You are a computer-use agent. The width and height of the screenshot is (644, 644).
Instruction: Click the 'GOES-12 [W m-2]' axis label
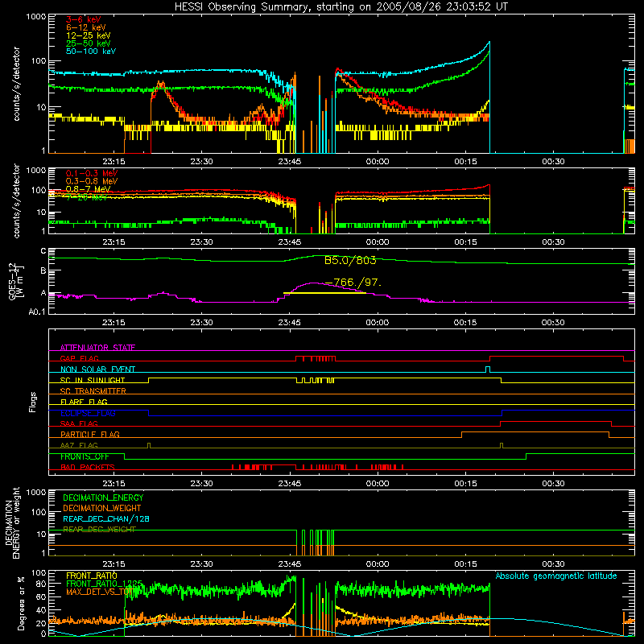[16, 281]
